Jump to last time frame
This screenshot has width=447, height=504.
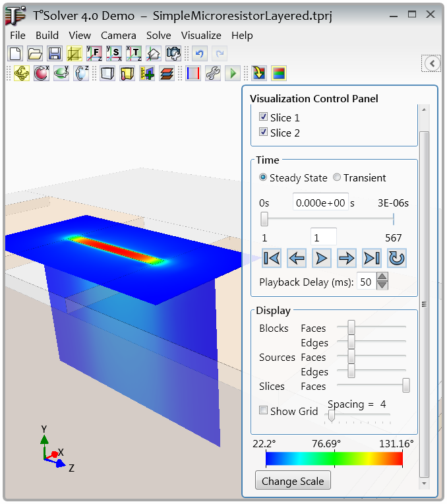pyautogui.click(x=372, y=258)
